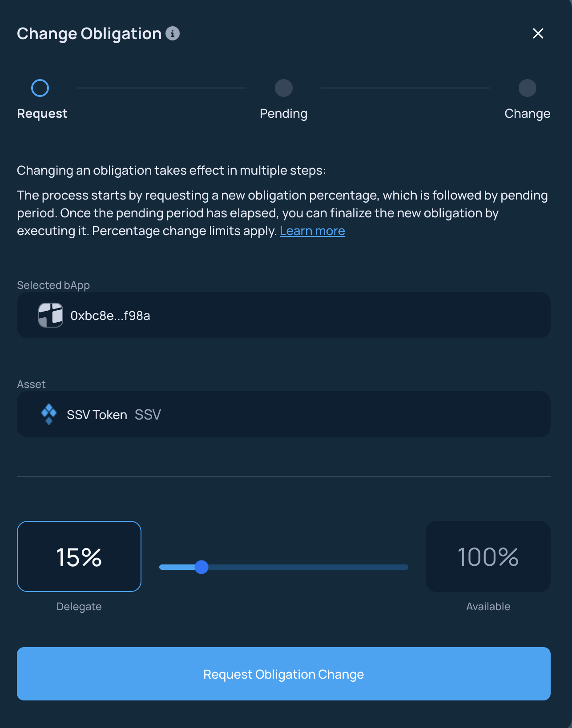572x728 pixels.
Task: Click the 0xbc8e...f98a address text
Action: click(x=110, y=316)
